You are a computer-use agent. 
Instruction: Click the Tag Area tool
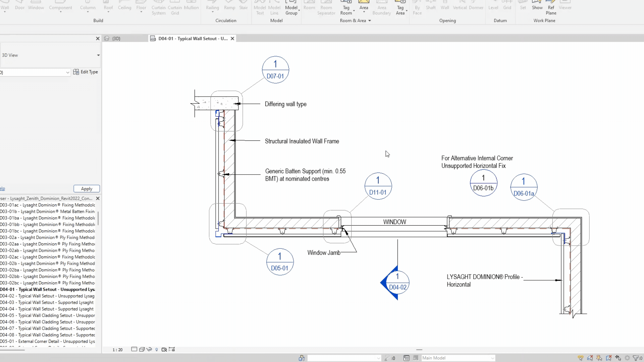click(x=400, y=8)
